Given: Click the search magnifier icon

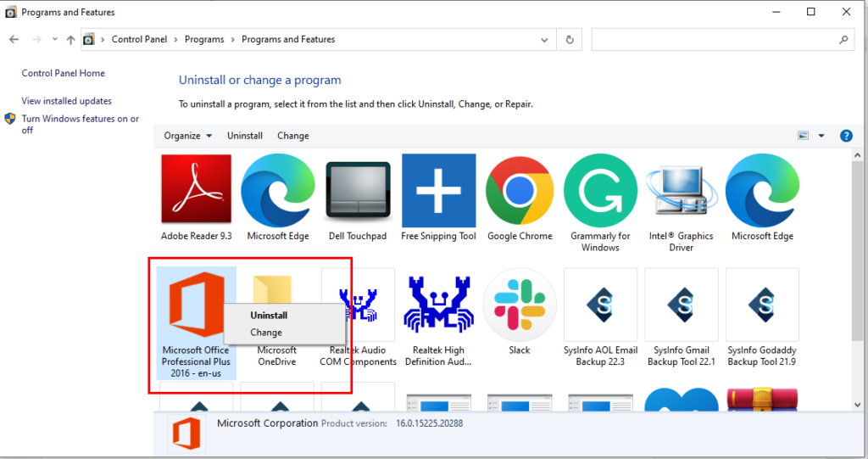Looking at the screenshot, I should point(843,39).
